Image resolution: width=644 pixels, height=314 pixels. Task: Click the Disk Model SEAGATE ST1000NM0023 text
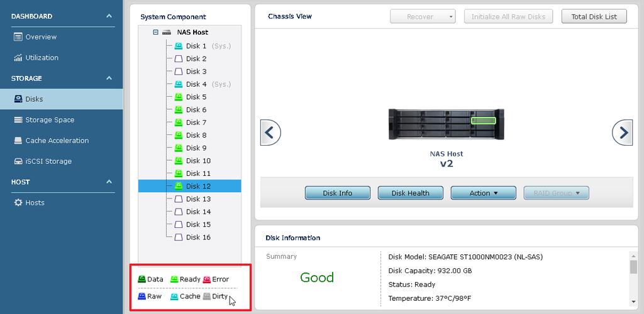[x=465, y=257]
